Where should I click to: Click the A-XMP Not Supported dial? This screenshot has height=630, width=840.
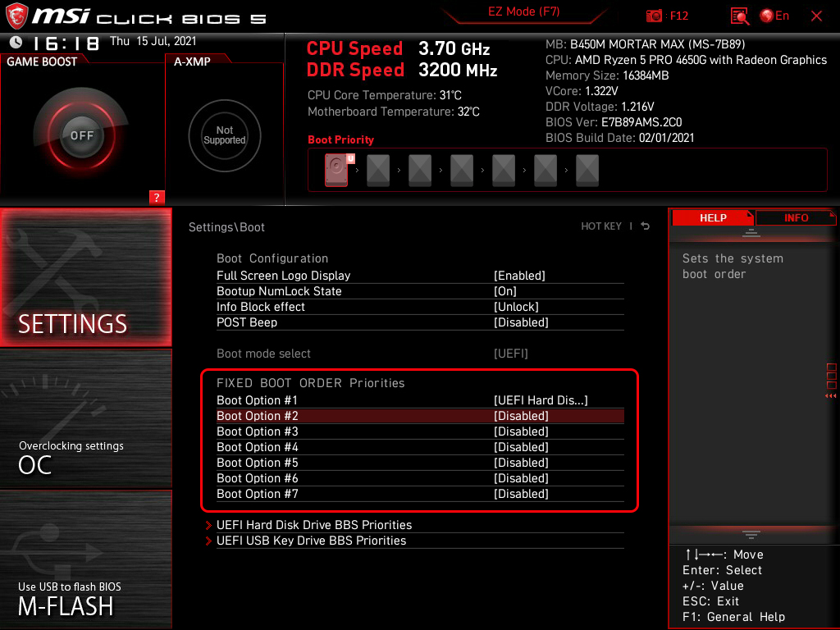[225, 135]
